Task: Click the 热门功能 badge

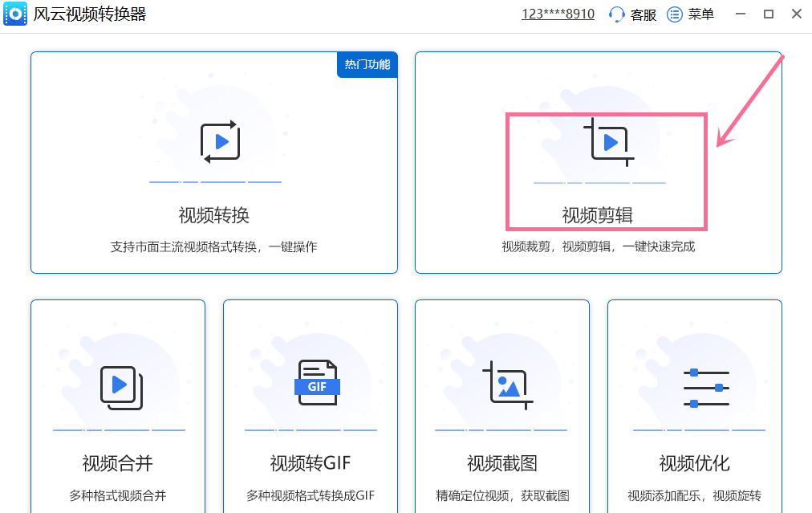Action: 367,64
